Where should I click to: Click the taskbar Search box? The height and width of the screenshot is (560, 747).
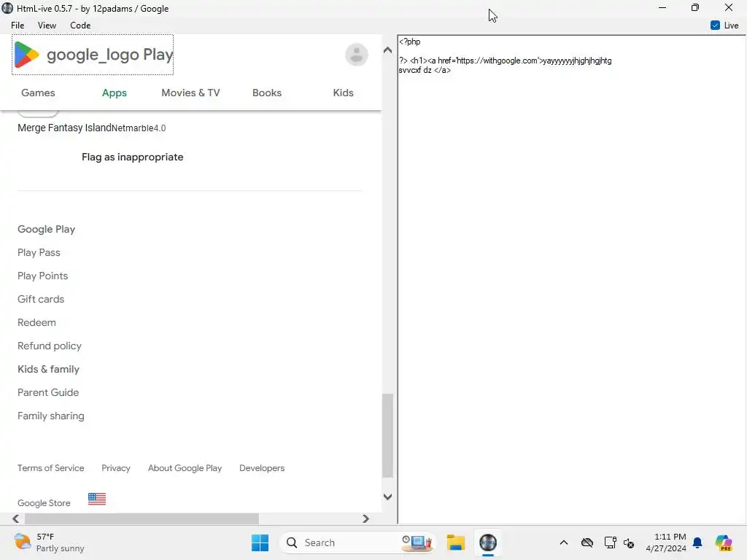pos(357,542)
